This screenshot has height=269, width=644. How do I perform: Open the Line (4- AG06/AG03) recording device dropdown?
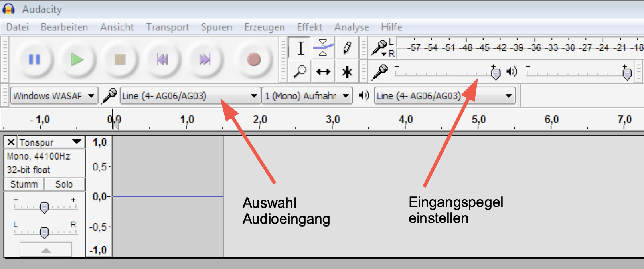click(190, 96)
